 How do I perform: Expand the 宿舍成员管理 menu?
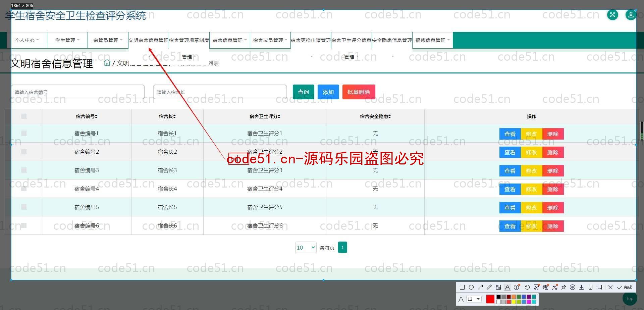click(x=270, y=40)
